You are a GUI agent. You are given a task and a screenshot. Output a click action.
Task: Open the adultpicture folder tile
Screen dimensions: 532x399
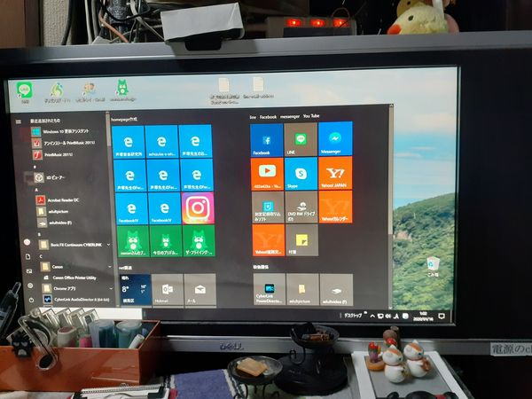pos(302,289)
